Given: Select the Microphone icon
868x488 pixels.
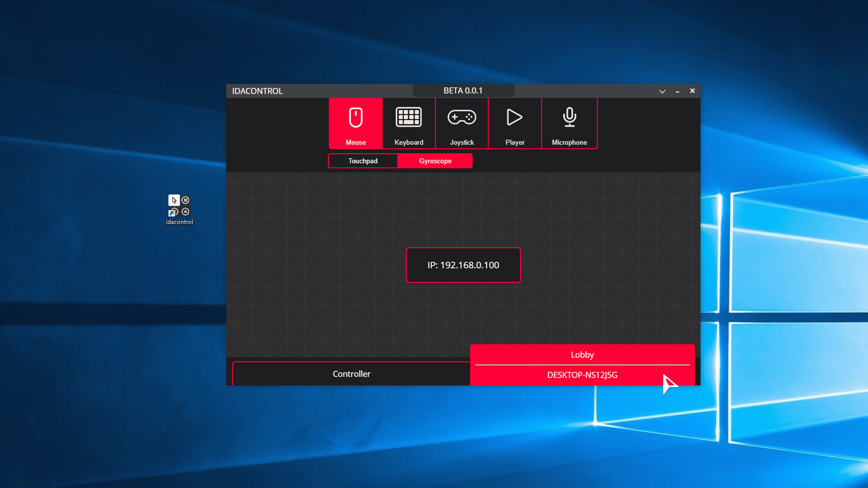Looking at the screenshot, I should tap(569, 117).
